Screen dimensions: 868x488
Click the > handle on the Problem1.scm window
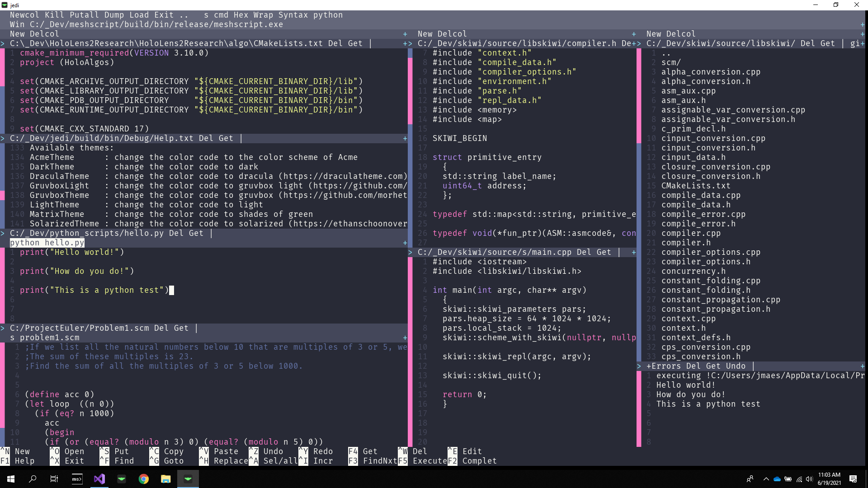3,328
